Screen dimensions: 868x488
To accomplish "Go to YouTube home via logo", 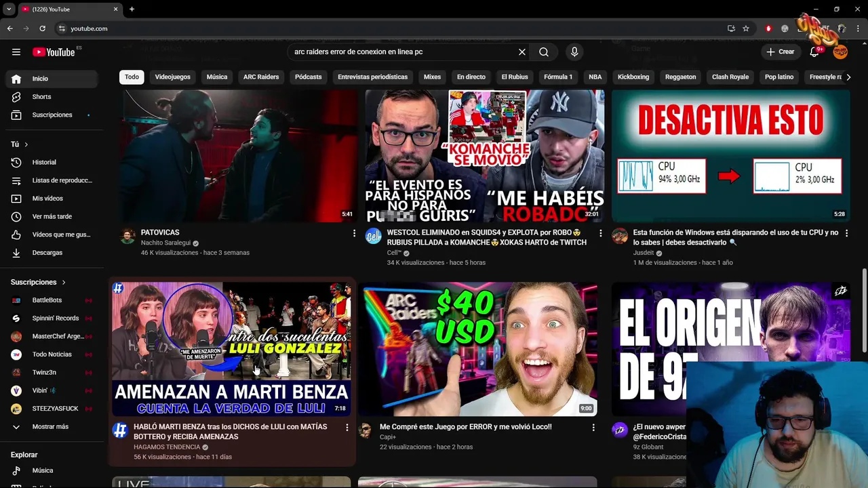I will pyautogui.click(x=54, y=52).
